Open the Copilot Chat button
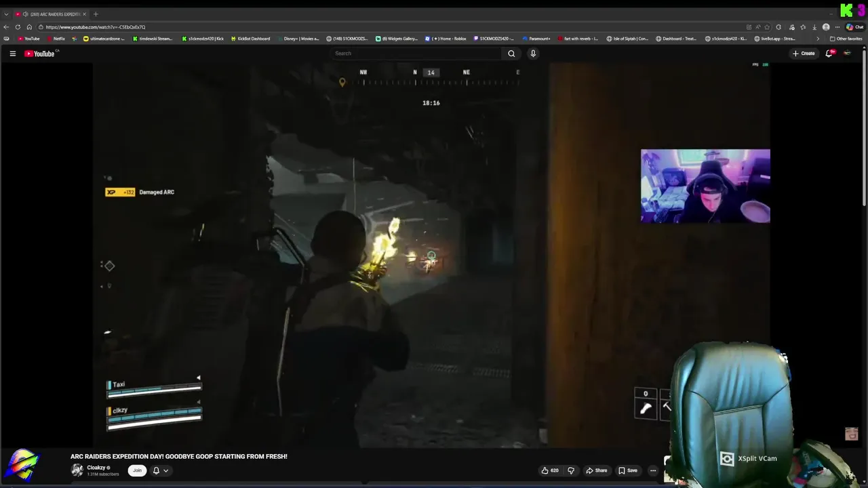 [856, 27]
